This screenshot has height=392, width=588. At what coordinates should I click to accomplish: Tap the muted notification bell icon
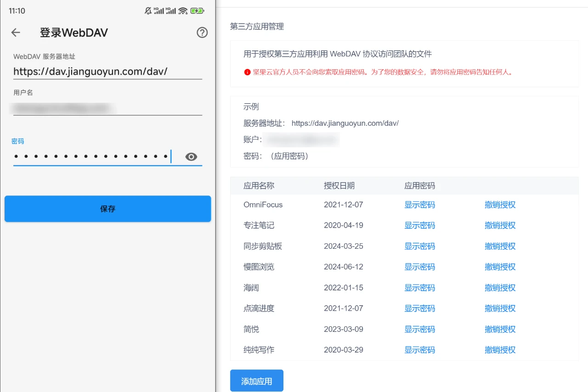(148, 11)
